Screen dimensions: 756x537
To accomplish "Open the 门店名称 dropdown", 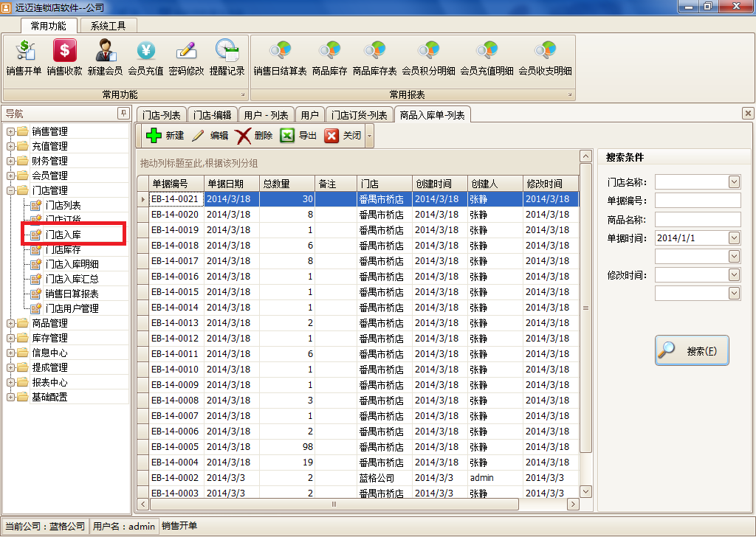I will tap(734, 182).
